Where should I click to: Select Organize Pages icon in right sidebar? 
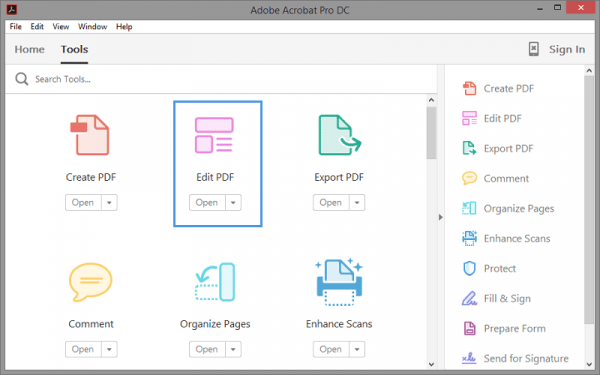pyautogui.click(x=470, y=208)
